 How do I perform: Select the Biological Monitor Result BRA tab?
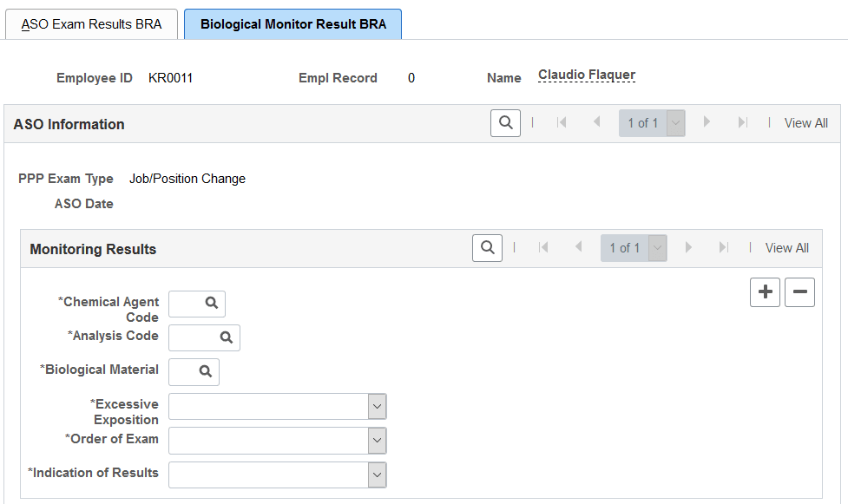[x=293, y=23]
